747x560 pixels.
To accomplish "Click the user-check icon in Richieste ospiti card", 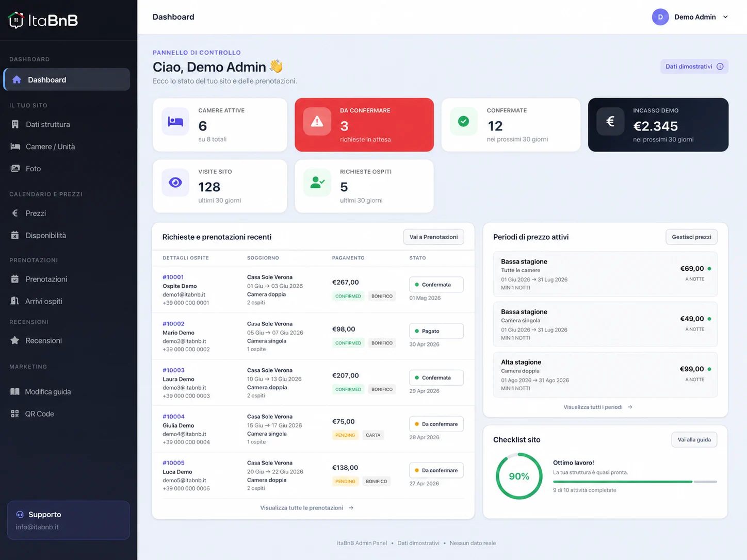I will pos(317,183).
